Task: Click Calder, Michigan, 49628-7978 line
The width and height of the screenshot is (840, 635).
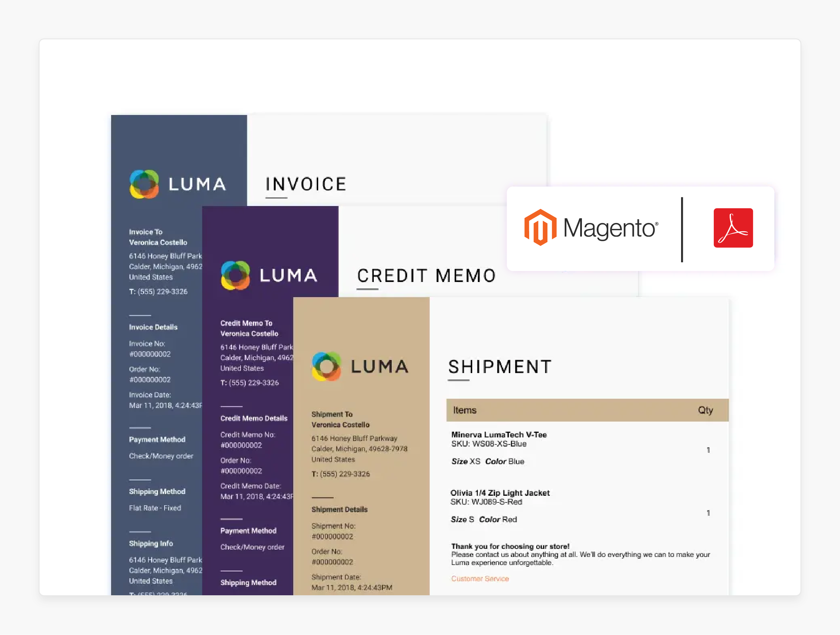Action: 359,449
